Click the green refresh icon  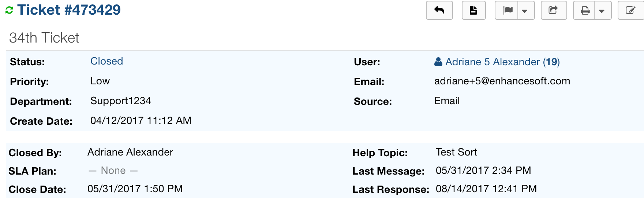tap(10, 10)
